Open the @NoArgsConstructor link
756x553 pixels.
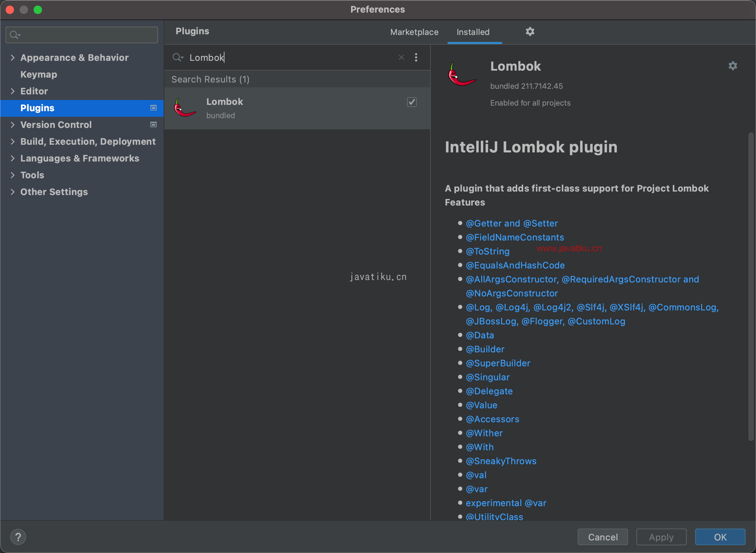point(512,293)
